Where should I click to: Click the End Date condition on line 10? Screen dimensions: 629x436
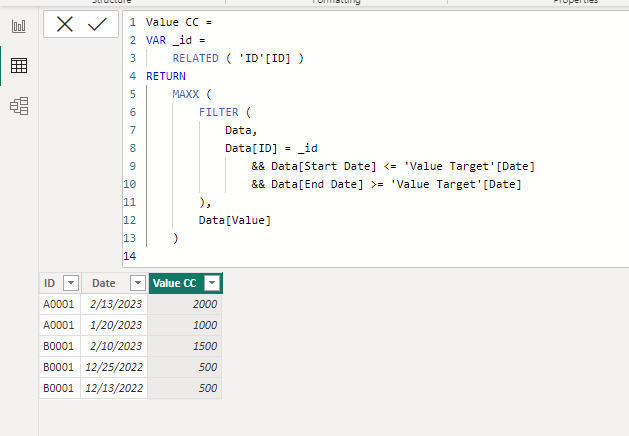(x=386, y=185)
